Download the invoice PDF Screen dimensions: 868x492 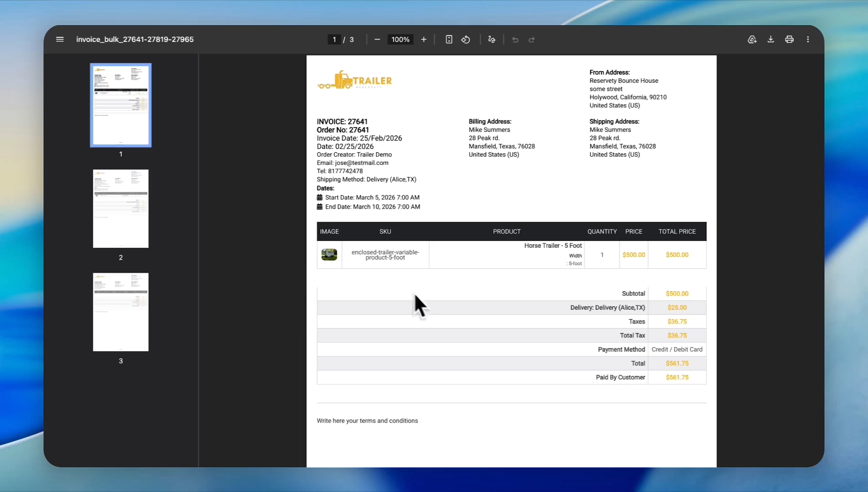[x=771, y=40]
